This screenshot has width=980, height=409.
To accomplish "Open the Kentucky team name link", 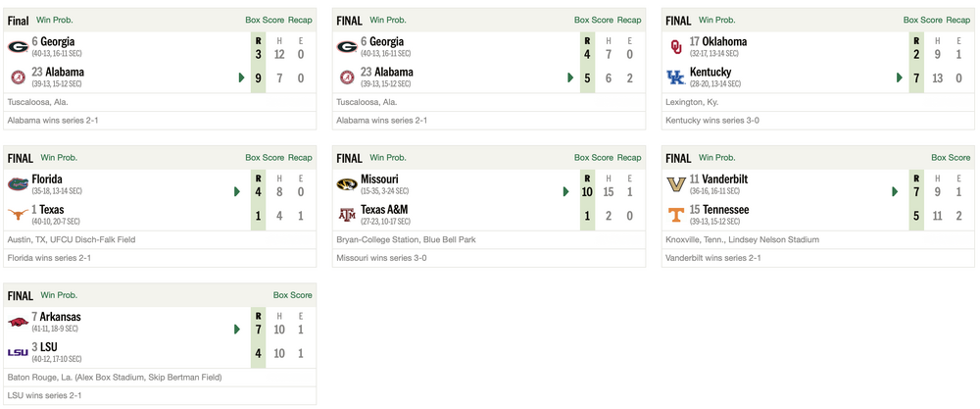I will click(710, 73).
